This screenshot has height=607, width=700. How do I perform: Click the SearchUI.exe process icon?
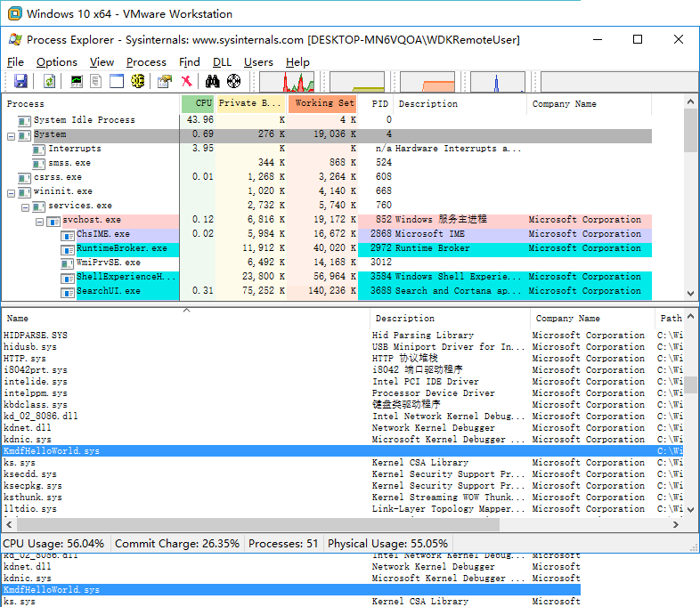68,293
